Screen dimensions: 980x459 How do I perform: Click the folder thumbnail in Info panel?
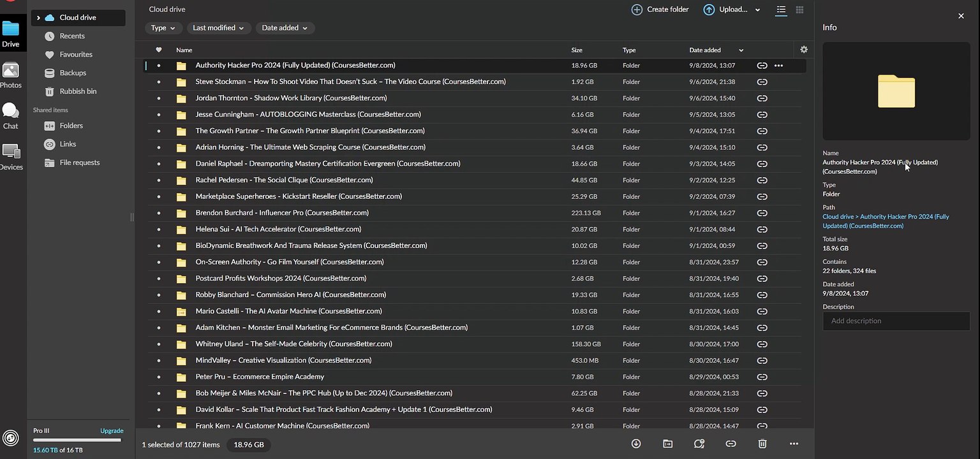point(896,91)
